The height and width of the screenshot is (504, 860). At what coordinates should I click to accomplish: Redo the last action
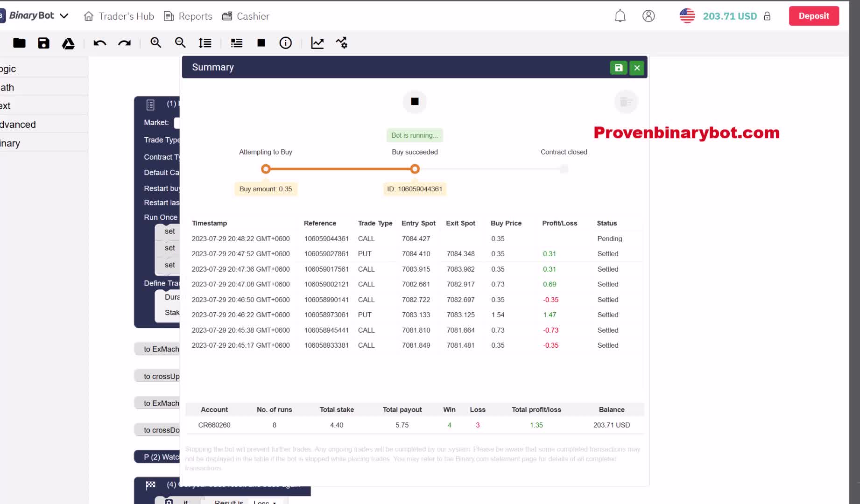[124, 43]
